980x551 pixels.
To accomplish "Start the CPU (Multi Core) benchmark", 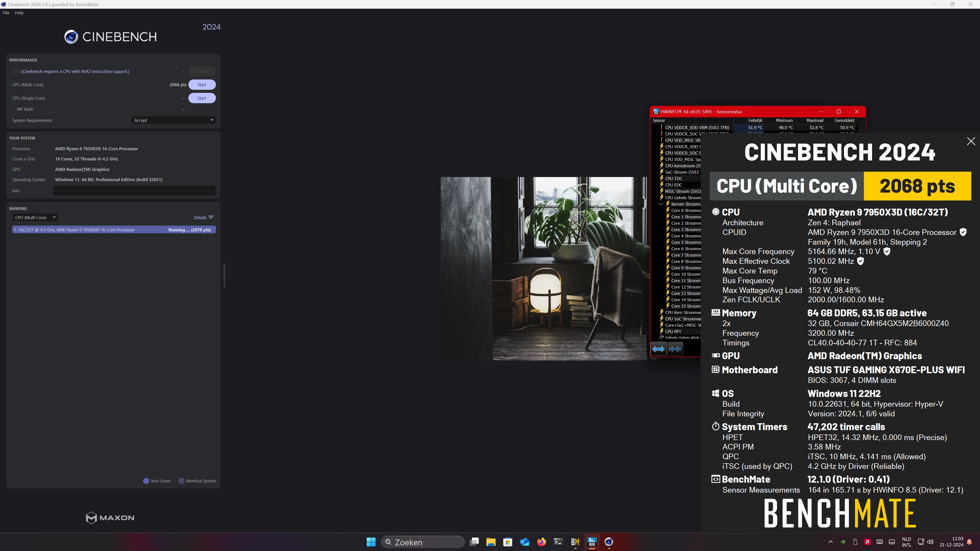I will 202,85.
